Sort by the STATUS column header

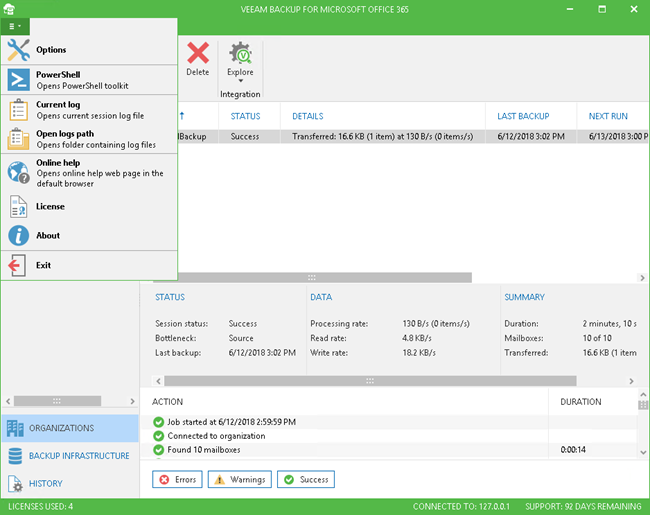tap(245, 117)
